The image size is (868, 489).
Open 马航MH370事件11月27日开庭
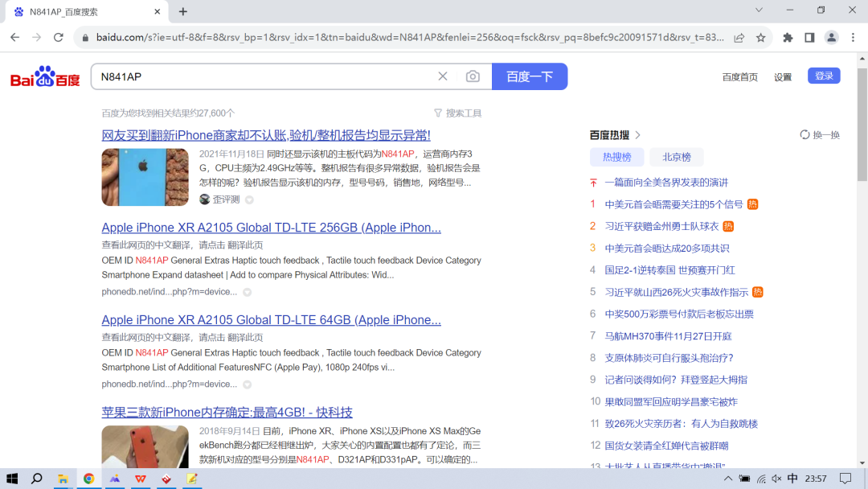(x=668, y=336)
